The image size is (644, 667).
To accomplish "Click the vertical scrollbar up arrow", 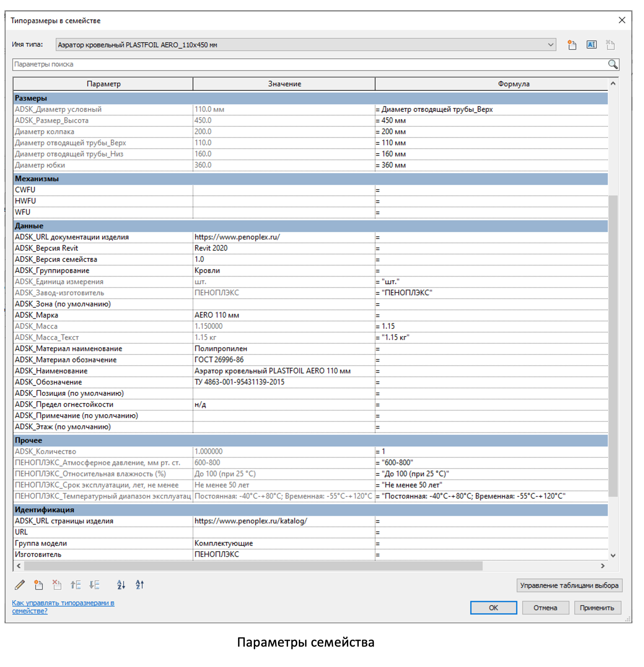I will (x=613, y=84).
